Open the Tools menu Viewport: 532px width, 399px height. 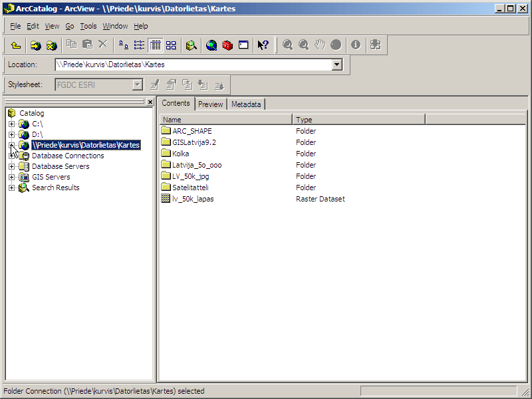click(88, 26)
